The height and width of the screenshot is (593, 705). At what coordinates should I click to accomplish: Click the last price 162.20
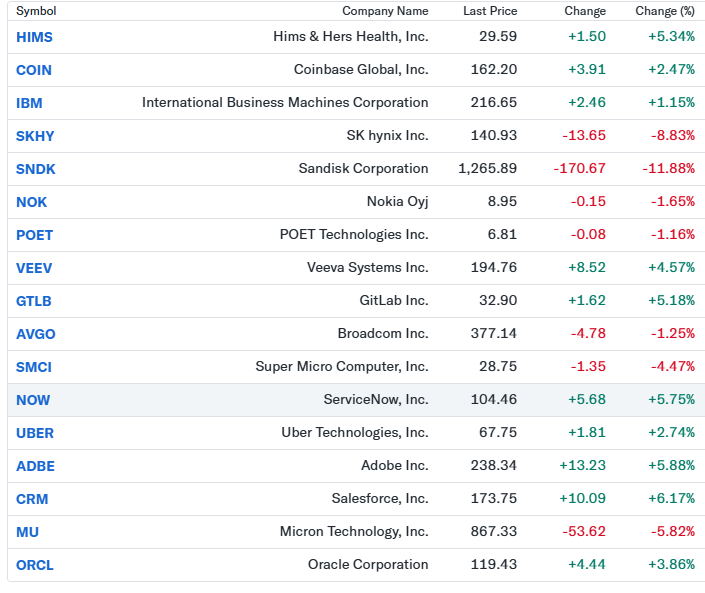(x=494, y=69)
